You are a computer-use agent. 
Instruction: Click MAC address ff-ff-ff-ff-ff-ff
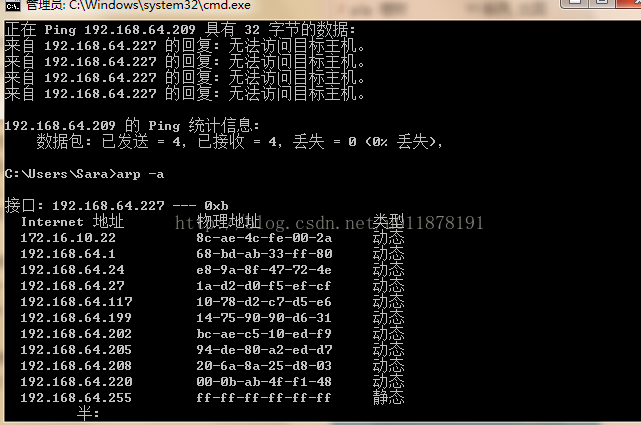click(264, 397)
